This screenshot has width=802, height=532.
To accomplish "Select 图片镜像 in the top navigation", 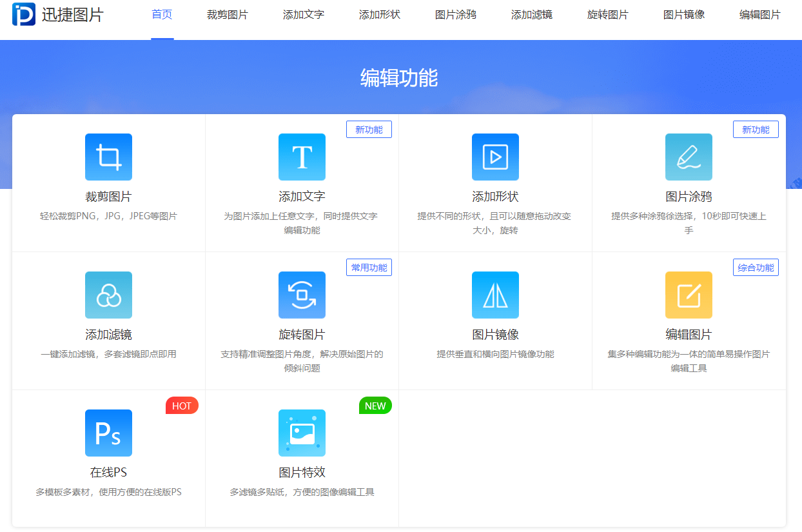I will (684, 14).
